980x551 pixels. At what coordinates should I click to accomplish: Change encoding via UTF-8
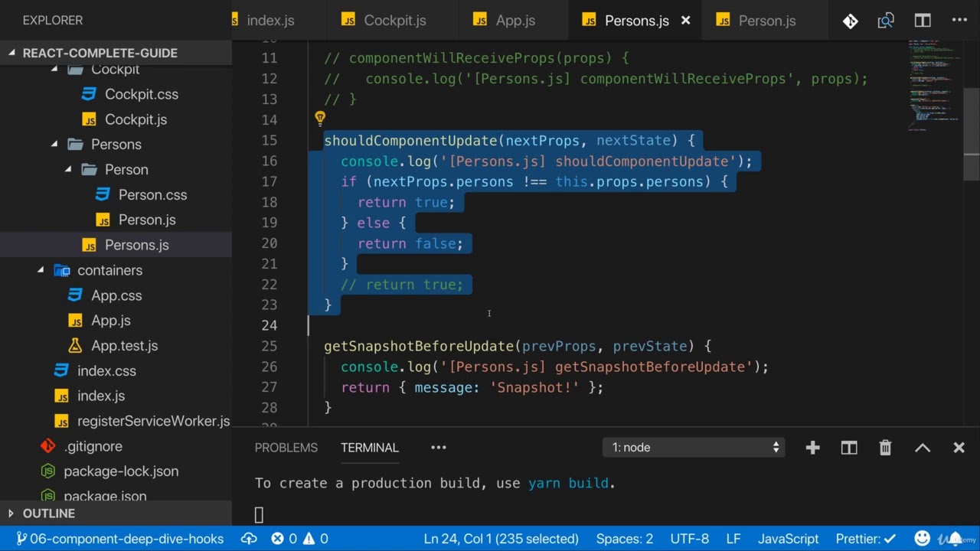click(689, 539)
